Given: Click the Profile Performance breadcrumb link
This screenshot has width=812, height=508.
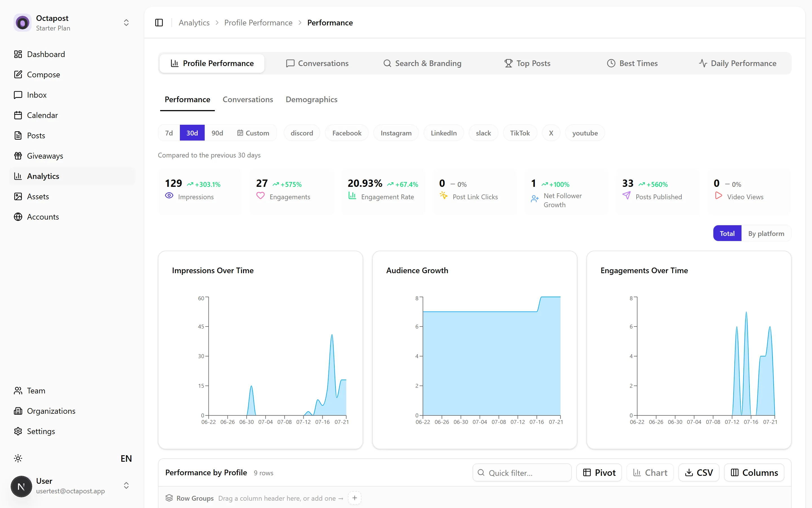Looking at the screenshot, I should (258, 23).
